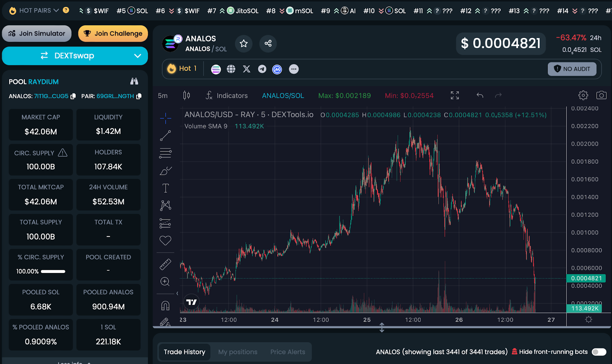Collapse the chart drawing toolbar
The width and height of the screenshot is (612, 364).
pos(177,294)
